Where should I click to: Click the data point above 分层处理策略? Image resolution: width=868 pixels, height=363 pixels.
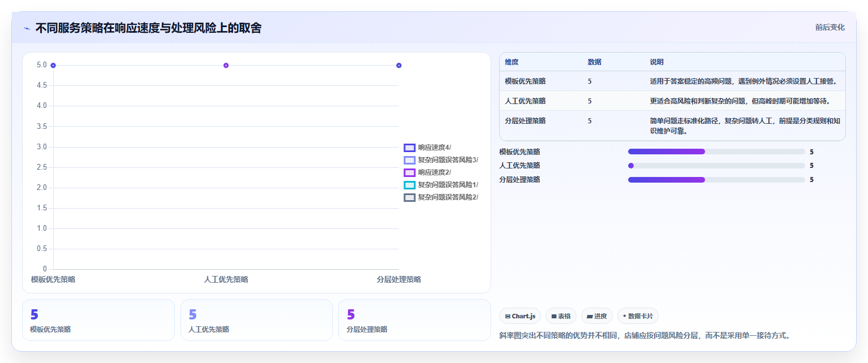[x=399, y=66]
